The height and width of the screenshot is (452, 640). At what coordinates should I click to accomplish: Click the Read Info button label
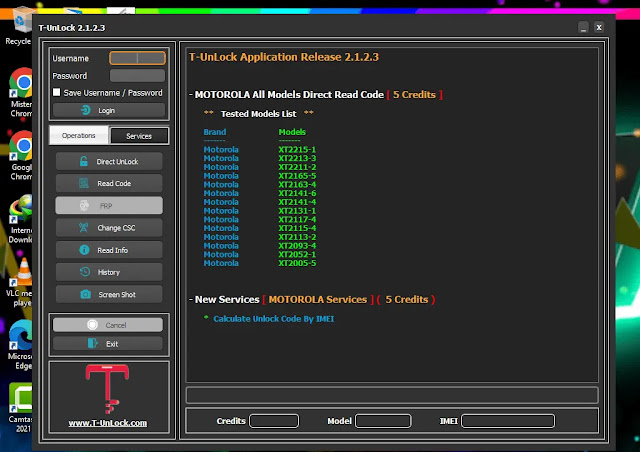point(112,250)
